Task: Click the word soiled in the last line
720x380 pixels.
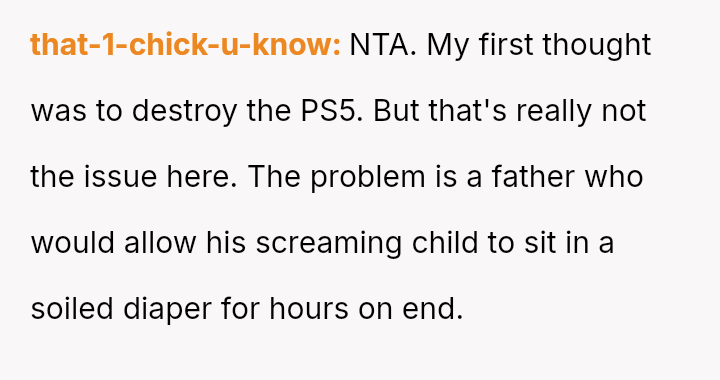Action: [72, 309]
